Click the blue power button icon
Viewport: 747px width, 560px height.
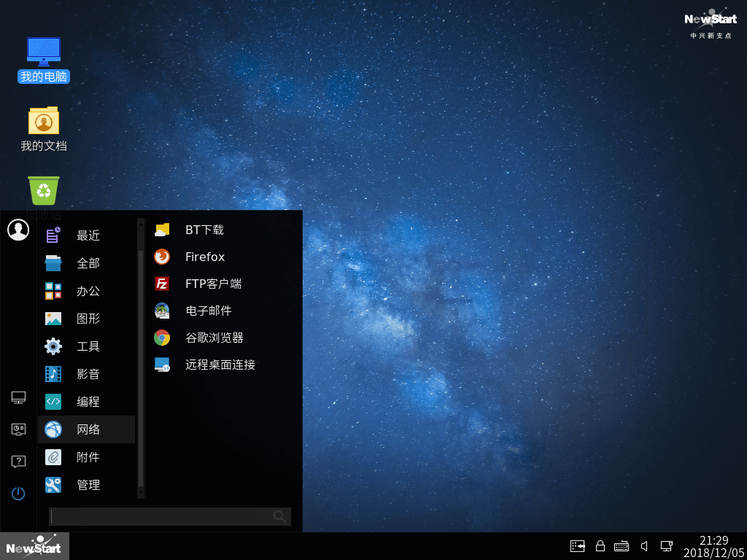[x=18, y=494]
